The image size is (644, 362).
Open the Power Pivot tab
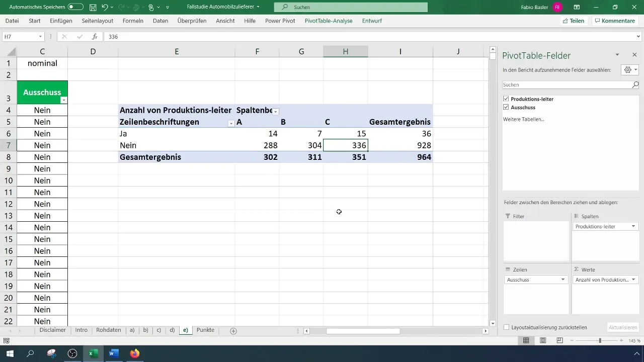pos(280,21)
